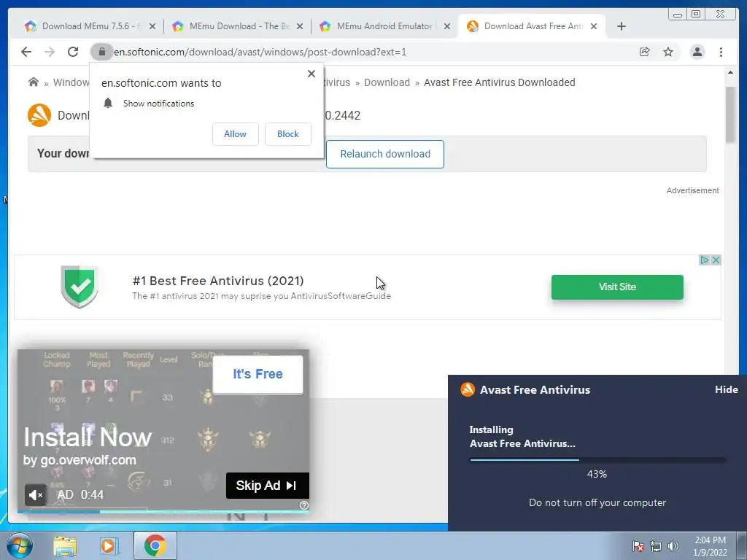The height and width of the screenshot is (560, 747).
Task: Click the Visit Site ad button
Action: (617, 287)
